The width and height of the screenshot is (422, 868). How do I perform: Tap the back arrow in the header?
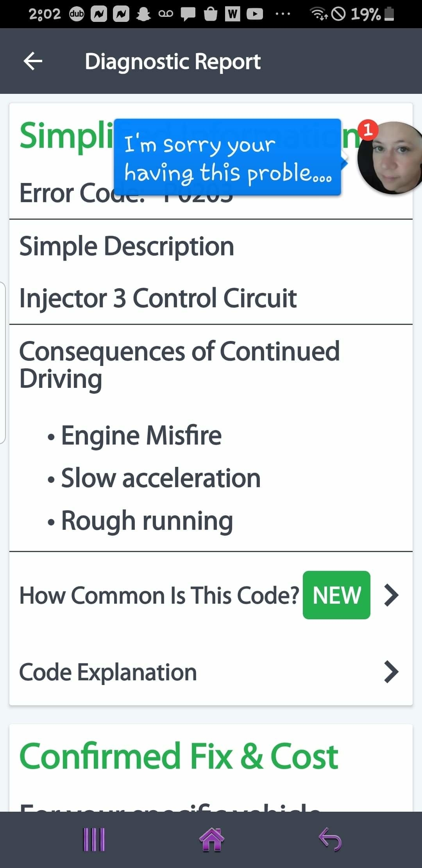pyautogui.click(x=33, y=61)
